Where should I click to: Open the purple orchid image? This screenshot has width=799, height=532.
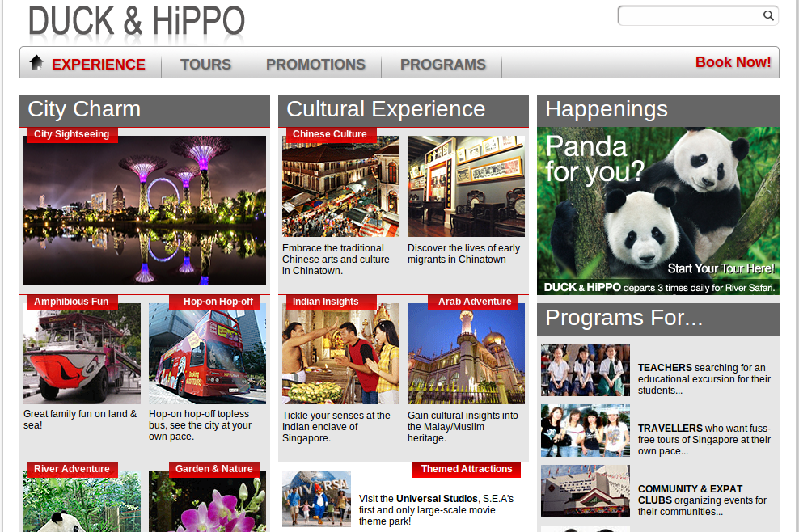pos(207,501)
